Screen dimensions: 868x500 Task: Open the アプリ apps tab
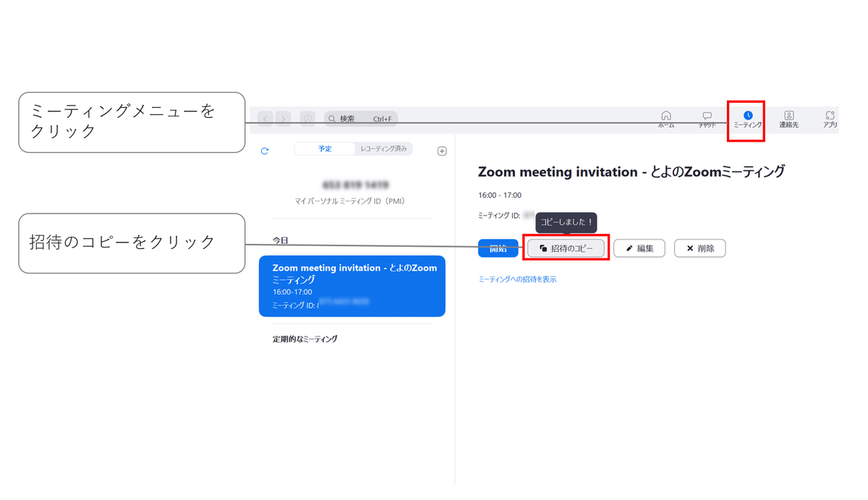pyautogui.click(x=830, y=120)
